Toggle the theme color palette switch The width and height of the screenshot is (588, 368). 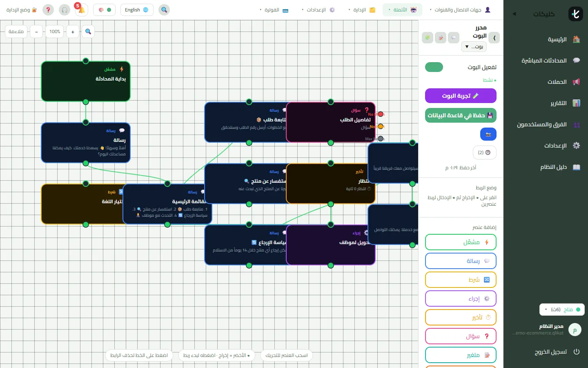pyautogui.click(x=105, y=10)
